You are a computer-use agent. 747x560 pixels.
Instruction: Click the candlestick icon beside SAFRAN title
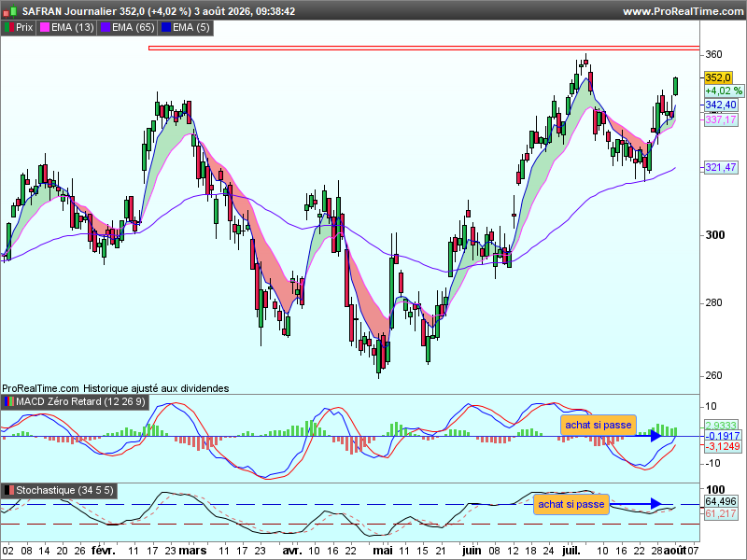tap(10, 11)
